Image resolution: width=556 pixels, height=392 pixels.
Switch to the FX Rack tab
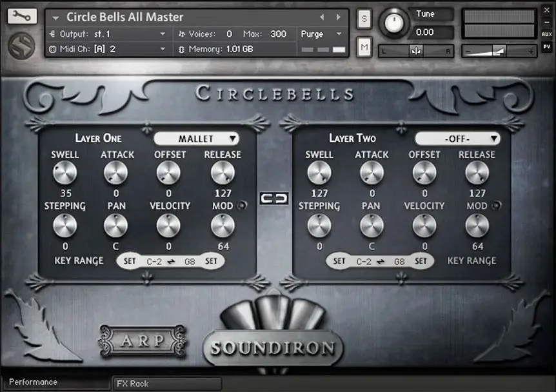point(166,384)
